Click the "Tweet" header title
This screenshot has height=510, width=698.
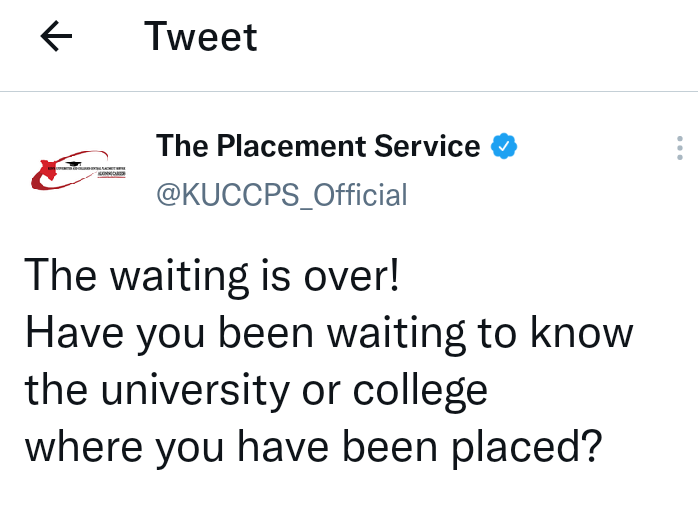tap(201, 37)
